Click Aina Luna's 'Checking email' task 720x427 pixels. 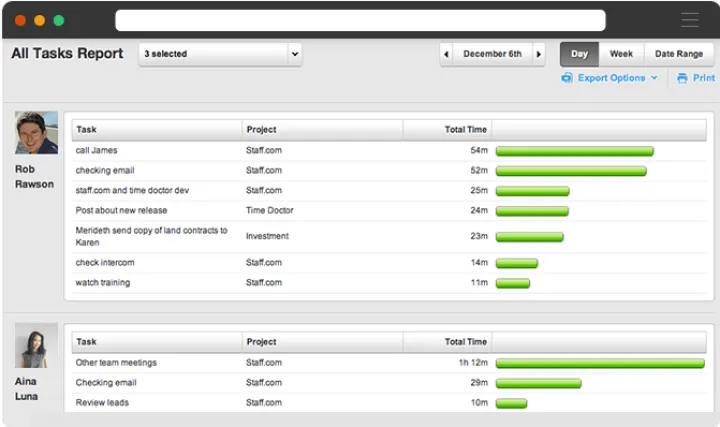[106, 382]
